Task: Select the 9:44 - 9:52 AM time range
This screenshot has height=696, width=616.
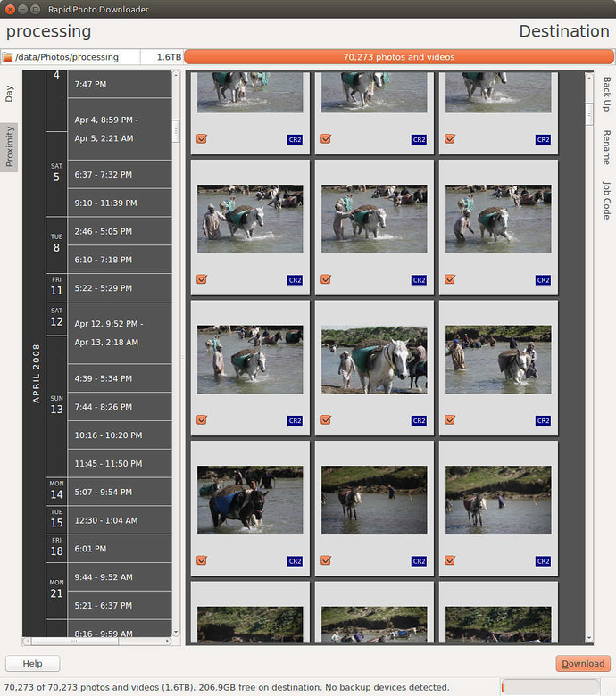Action: [120, 577]
